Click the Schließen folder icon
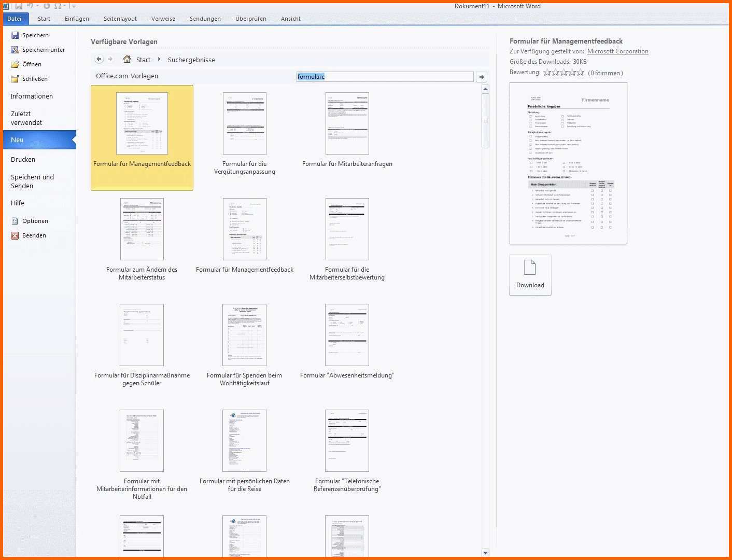This screenshot has width=732, height=560. tap(15, 79)
